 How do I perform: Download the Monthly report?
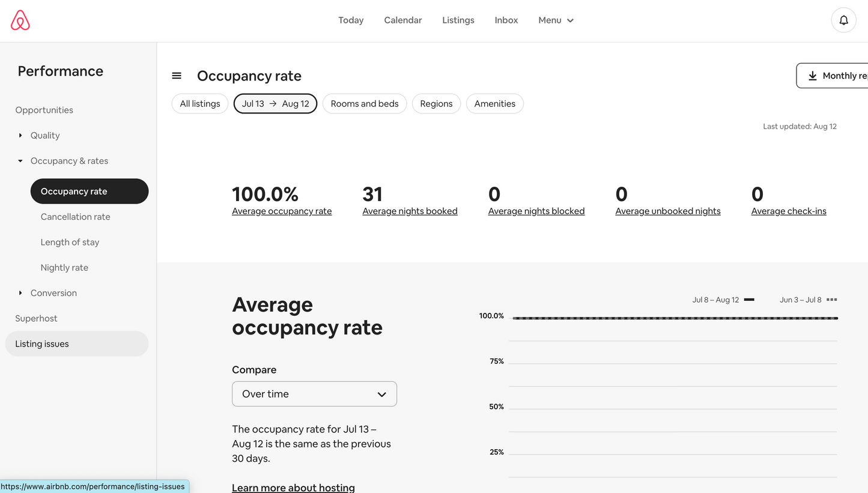click(x=840, y=76)
